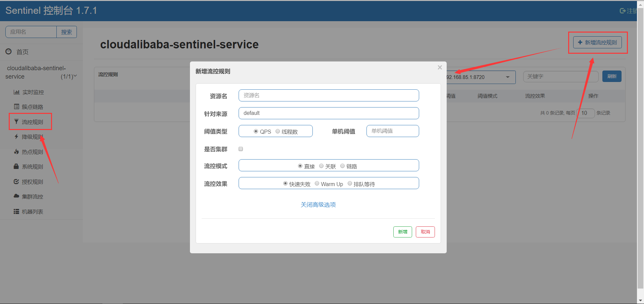Image resolution: width=644 pixels, height=304 pixels.
Task: Focus the 针对来源 default input field
Action: click(329, 113)
